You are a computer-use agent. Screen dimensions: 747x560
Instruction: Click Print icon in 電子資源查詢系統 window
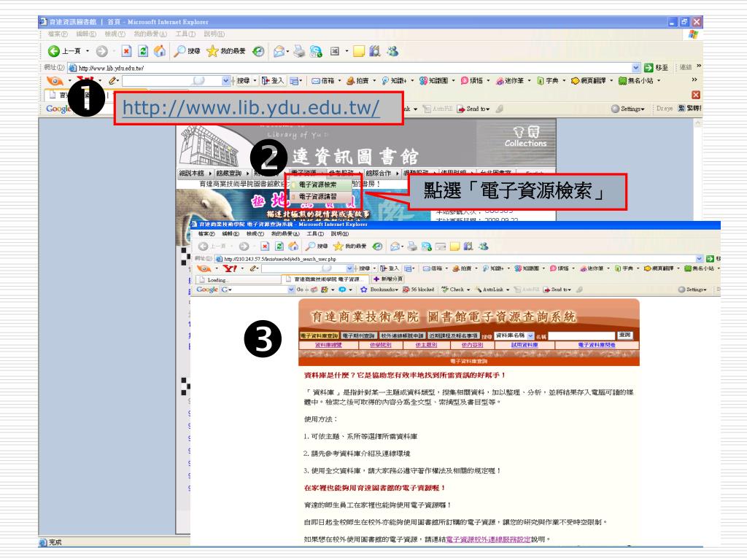coord(413,246)
